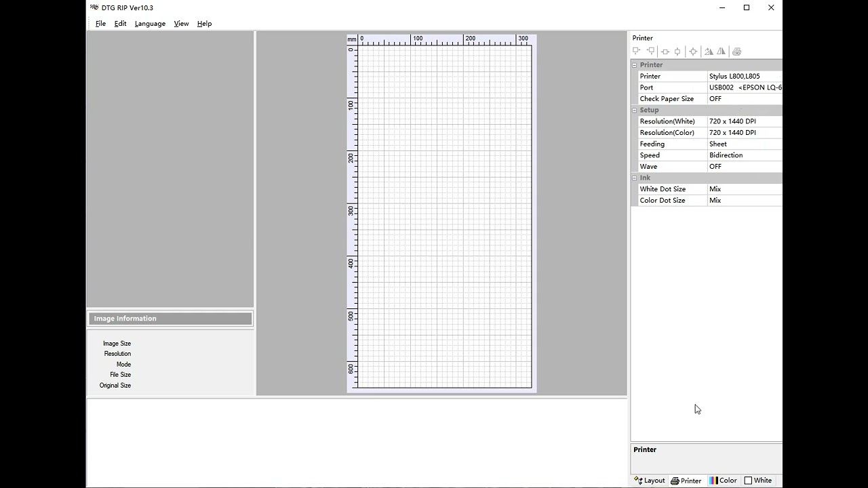Screen dimensions: 868x488
Task: Open Check Paper Size OFF value
Action: (x=745, y=99)
